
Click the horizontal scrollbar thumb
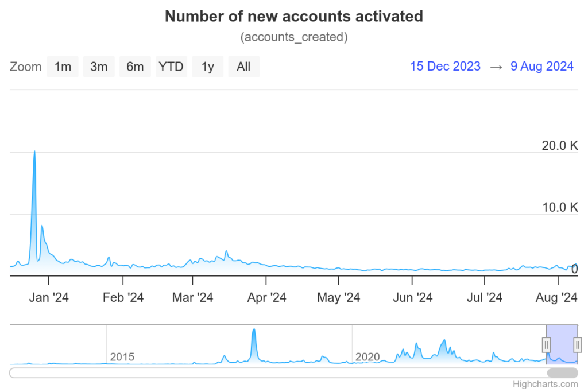(x=562, y=373)
